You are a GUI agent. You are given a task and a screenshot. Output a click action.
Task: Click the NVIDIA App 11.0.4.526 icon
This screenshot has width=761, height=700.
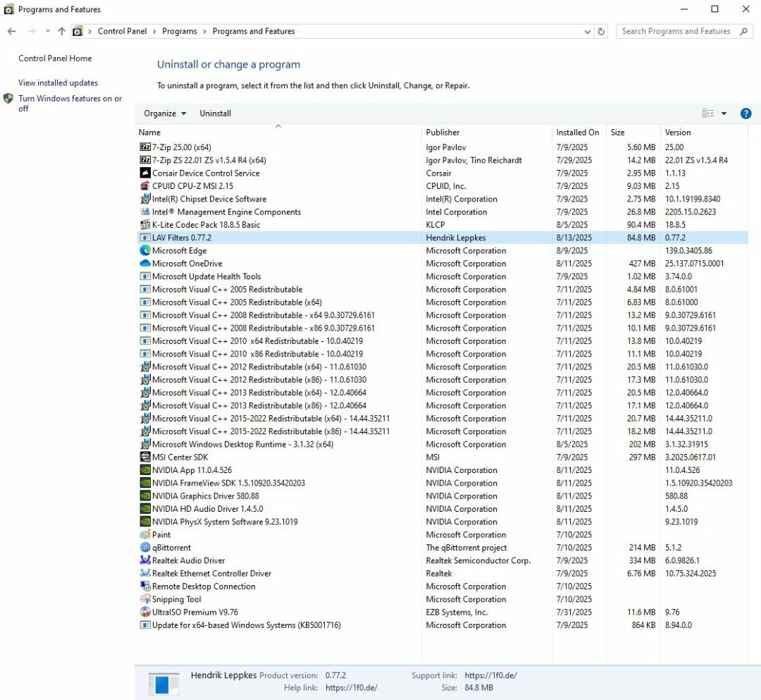tap(144, 470)
